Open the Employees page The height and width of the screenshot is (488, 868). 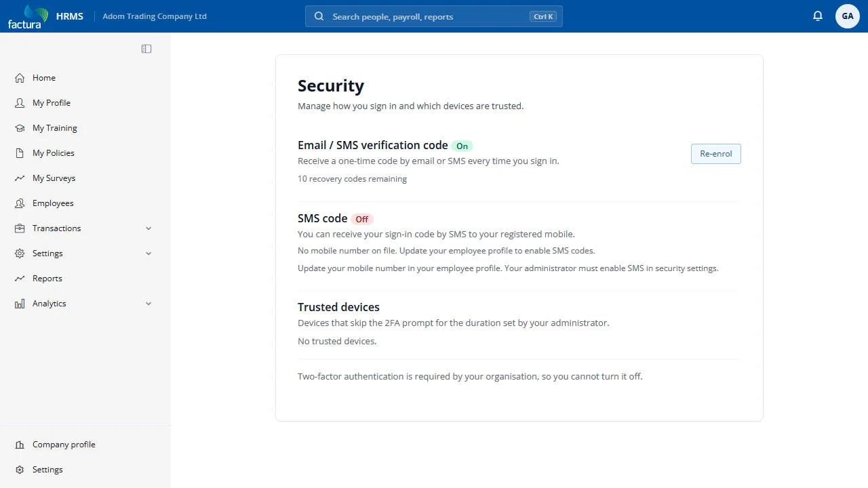coord(84,203)
